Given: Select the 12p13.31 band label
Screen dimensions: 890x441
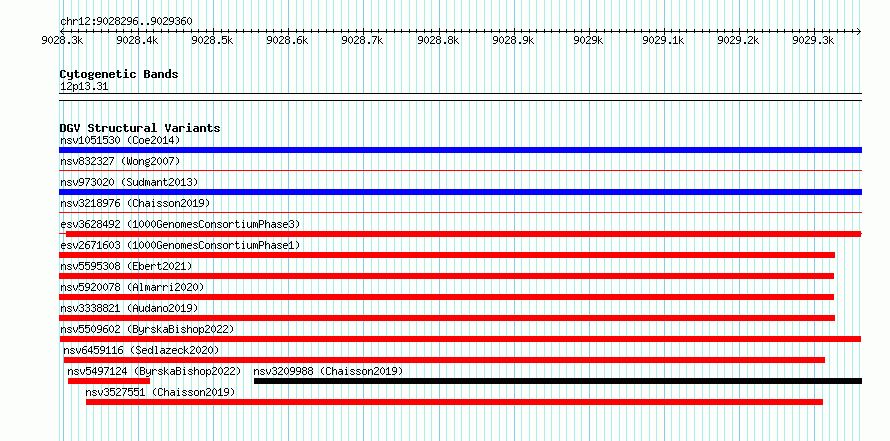Looking at the screenshot, I should click(84, 87).
